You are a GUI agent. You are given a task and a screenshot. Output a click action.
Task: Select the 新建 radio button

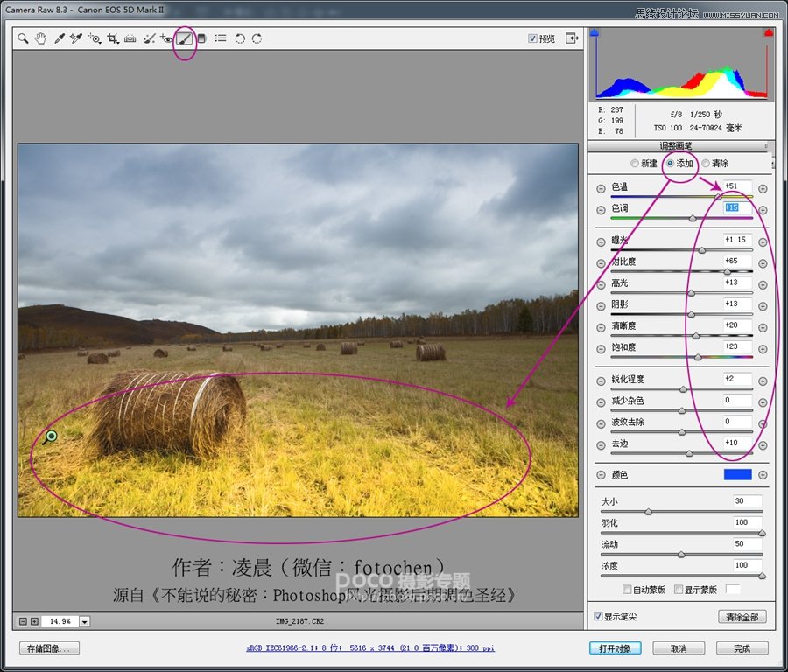[x=636, y=164]
